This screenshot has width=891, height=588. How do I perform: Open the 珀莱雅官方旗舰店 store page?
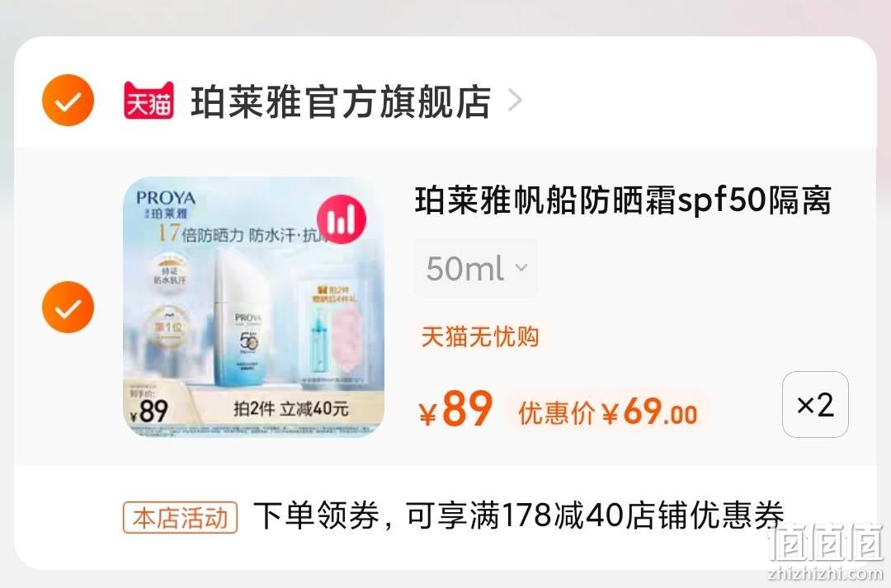coord(341,101)
